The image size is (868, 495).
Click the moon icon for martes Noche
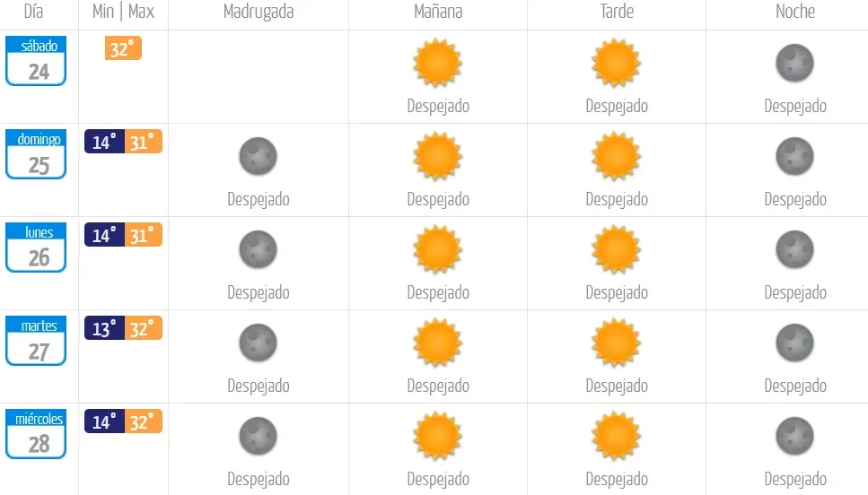pyautogui.click(x=795, y=343)
